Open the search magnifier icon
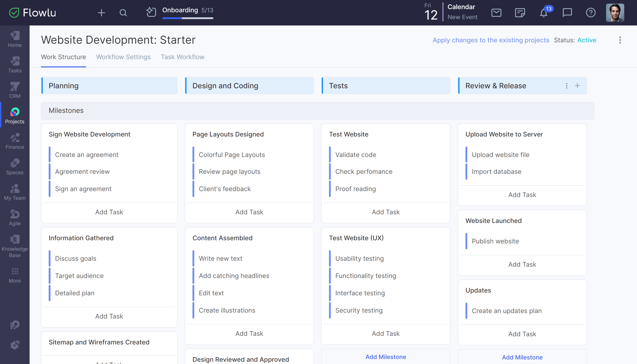This screenshot has height=364, width=637. pos(123,13)
